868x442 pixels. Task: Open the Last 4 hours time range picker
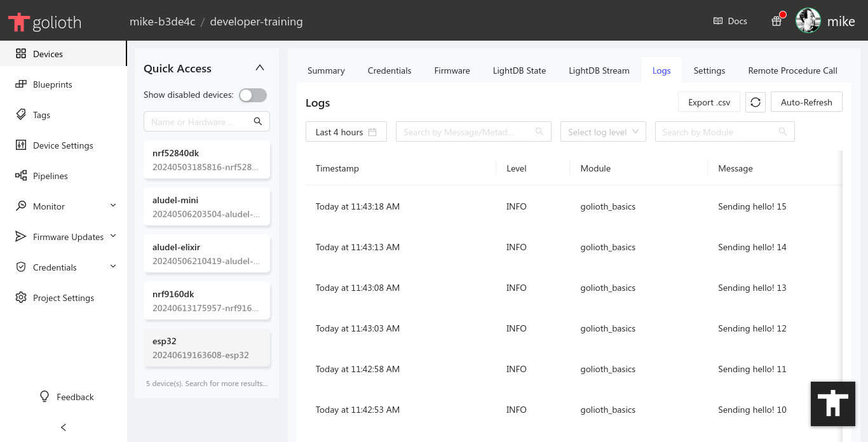[346, 131]
